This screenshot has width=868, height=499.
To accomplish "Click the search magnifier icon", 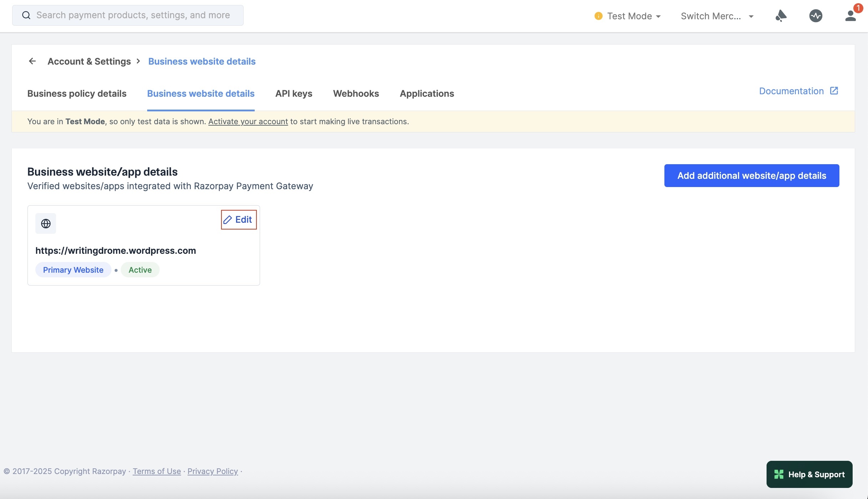I will (x=26, y=15).
